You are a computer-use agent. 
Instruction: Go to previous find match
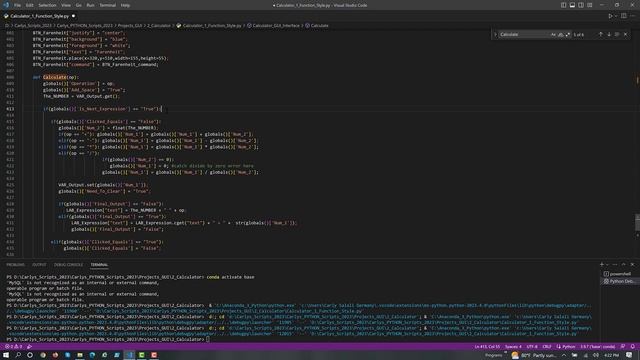[x=600, y=35]
